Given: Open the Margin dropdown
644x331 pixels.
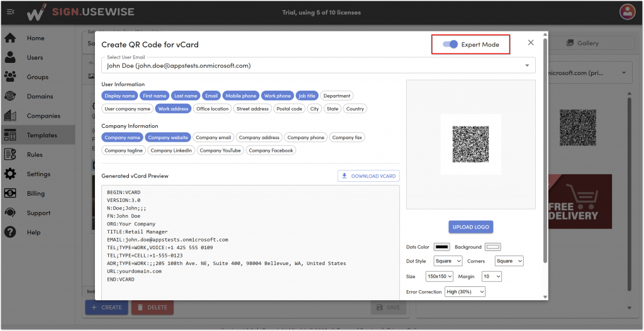Looking at the screenshot, I should 492,276.
